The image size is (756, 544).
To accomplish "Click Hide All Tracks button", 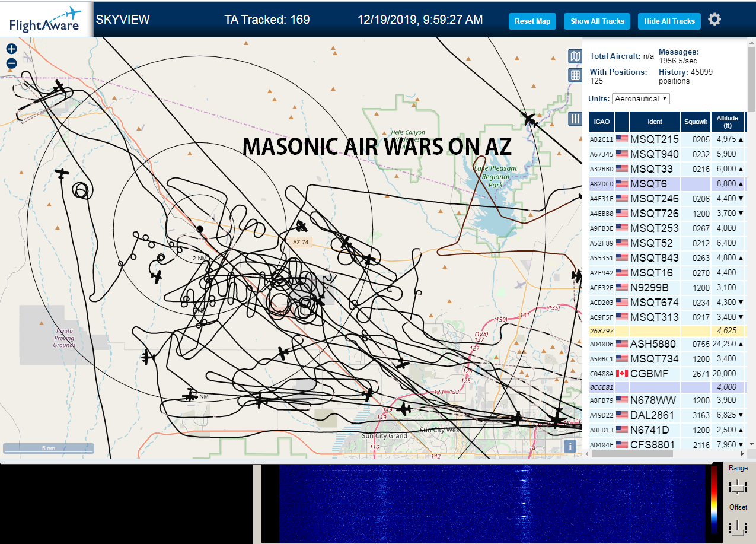I will tap(669, 21).
